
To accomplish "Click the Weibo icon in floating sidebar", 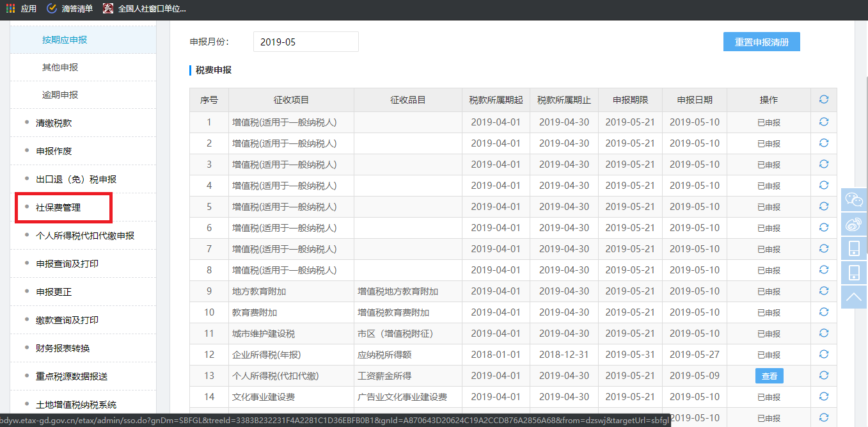I will (854, 223).
